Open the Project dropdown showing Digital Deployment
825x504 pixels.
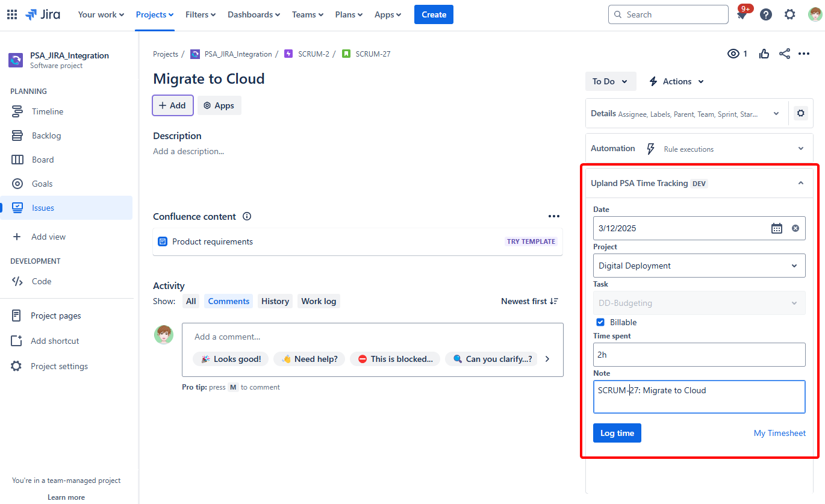click(x=699, y=266)
